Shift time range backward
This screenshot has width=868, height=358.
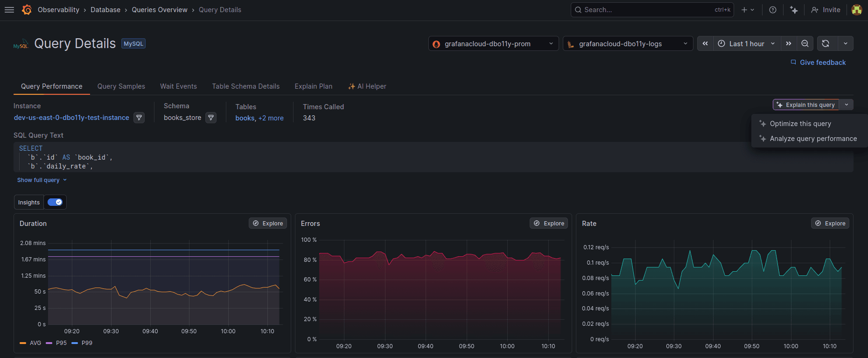point(705,43)
